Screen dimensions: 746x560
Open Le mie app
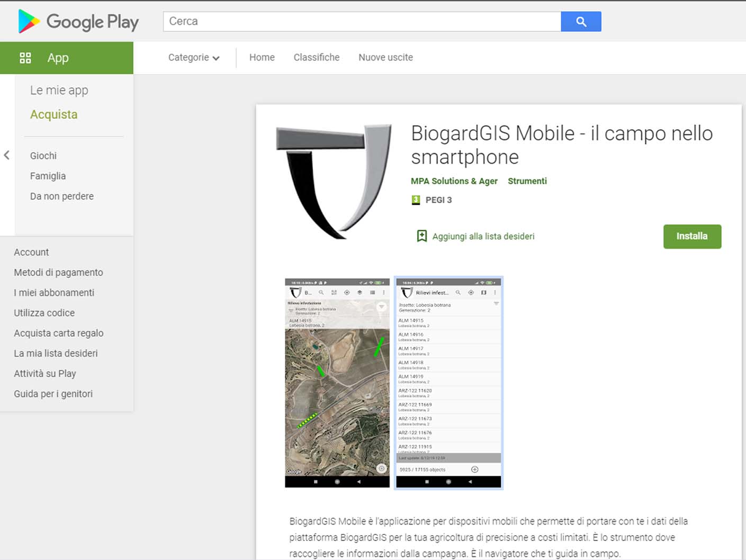tap(59, 91)
